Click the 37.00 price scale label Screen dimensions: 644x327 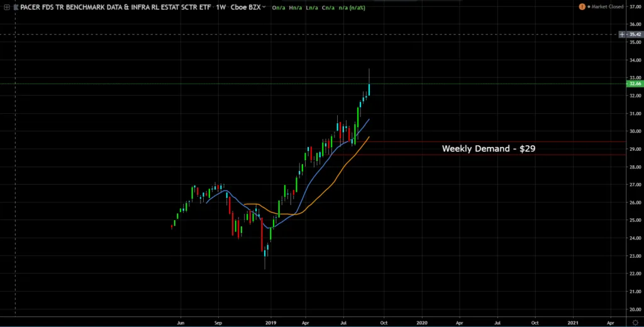pos(635,6)
